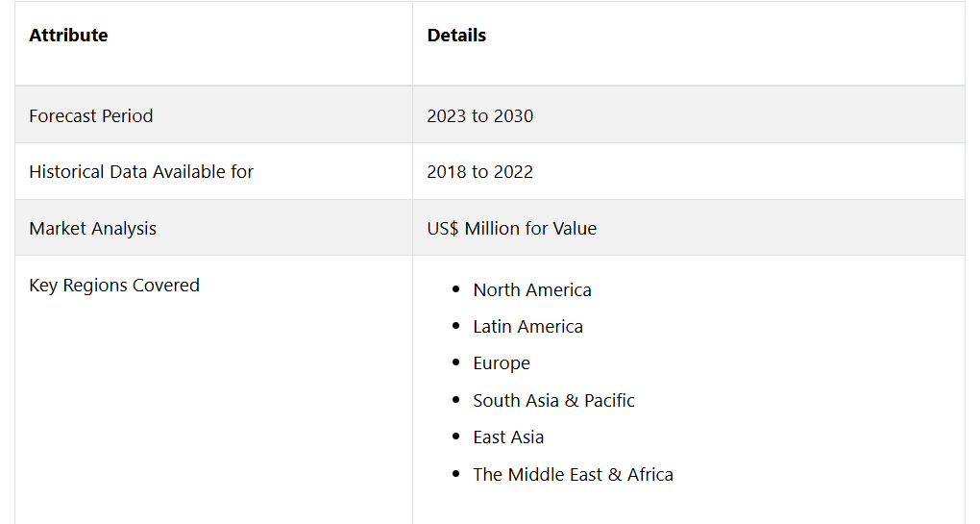Click the bullet beside South Asia & Pacific
The image size is (980, 524).
455,400
